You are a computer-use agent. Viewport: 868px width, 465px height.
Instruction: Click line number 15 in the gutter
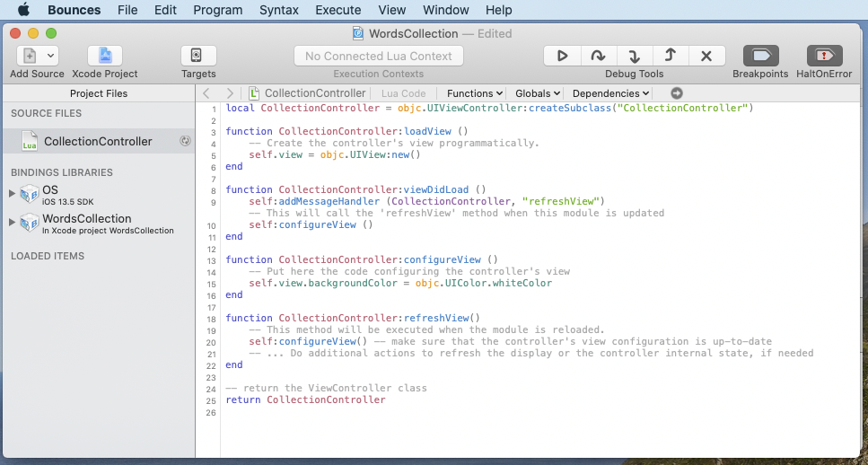211,284
